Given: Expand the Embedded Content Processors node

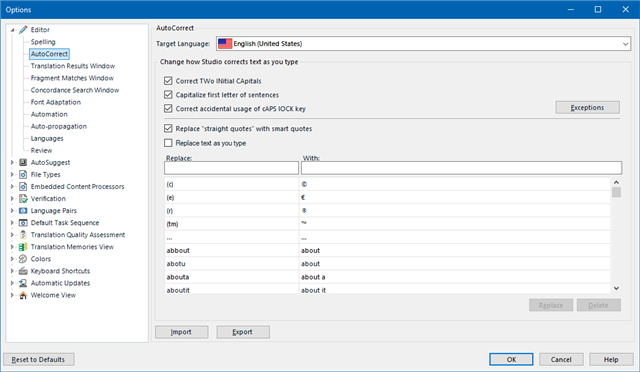Looking at the screenshot, I should click(x=12, y=187).
